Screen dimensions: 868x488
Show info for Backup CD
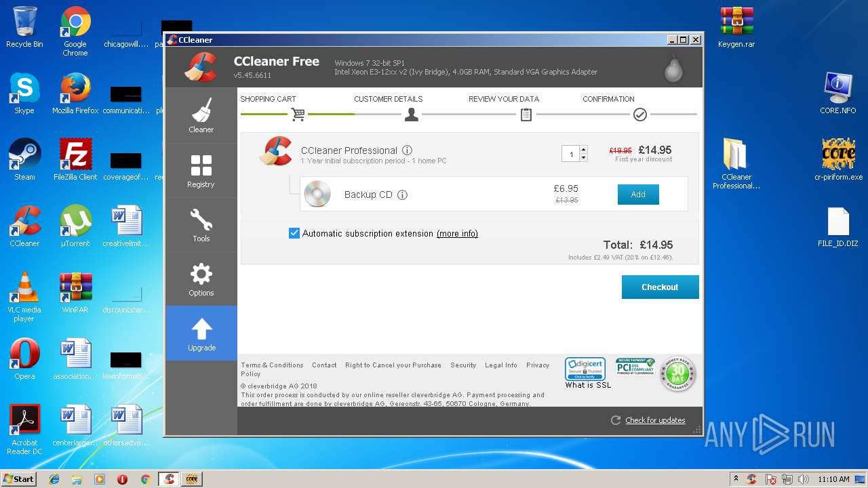click(x=402, y=195)
